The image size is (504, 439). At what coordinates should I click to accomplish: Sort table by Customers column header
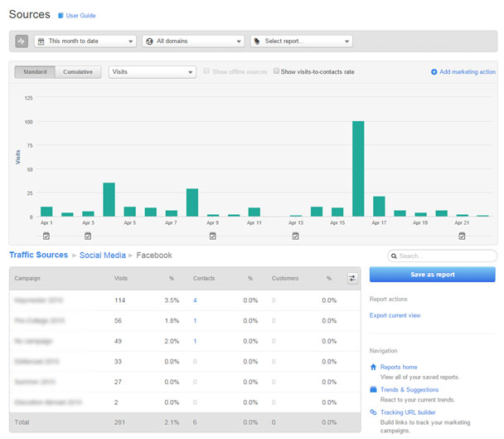tap(285, 278)
